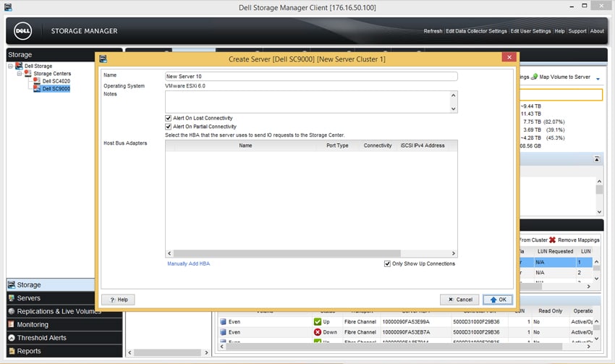
Task: Close the Create Server dialog
Action: click(509, 57)
